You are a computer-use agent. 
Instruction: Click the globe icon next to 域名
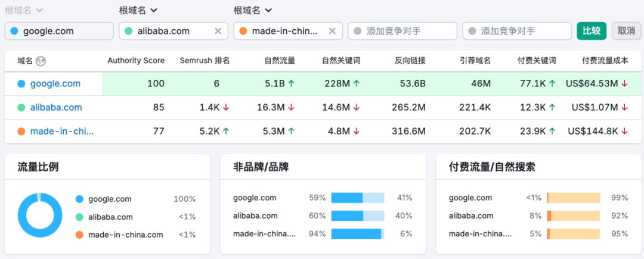click(41, 61)
